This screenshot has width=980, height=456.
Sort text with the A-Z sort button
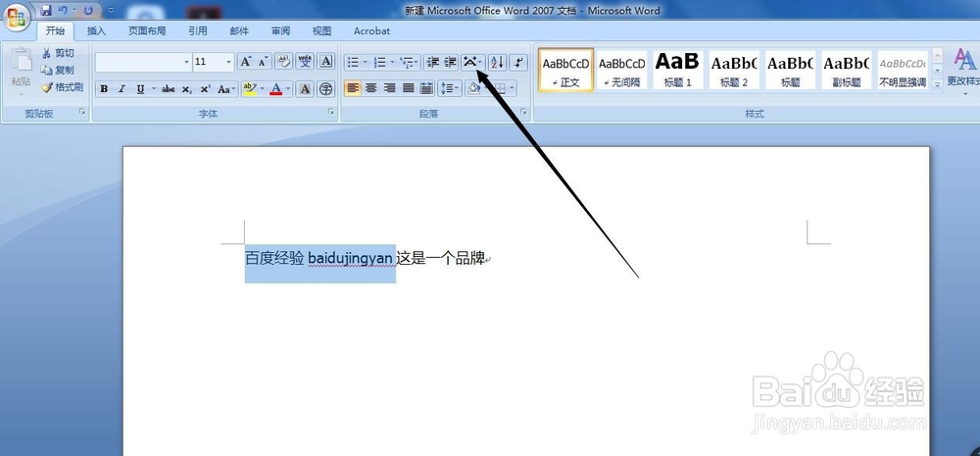(x=497, y=62)
